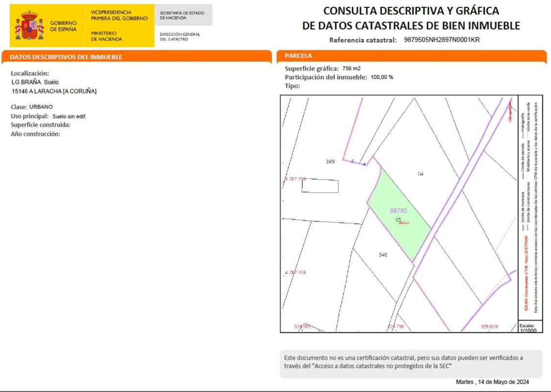The height and width of the screenshot is (392, 551).
Task: Click the LG BRAÑA Suelo address line
Action: click(35, 82)
